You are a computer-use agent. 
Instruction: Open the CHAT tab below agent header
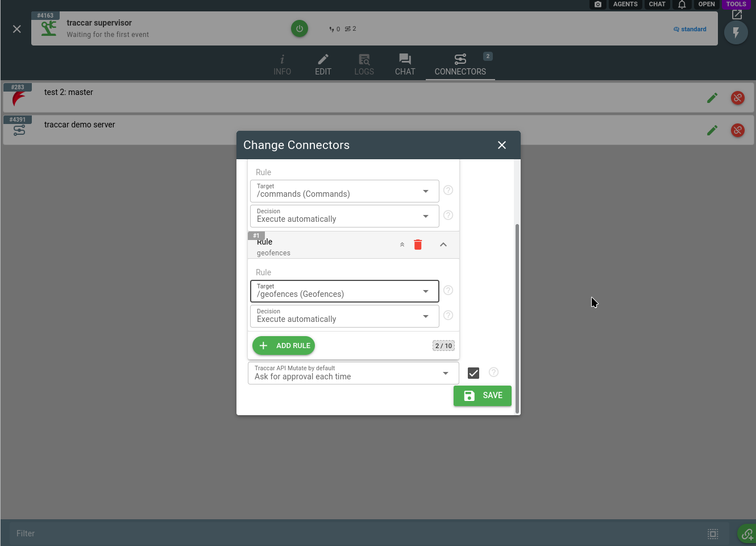click(x=405, y=64)
